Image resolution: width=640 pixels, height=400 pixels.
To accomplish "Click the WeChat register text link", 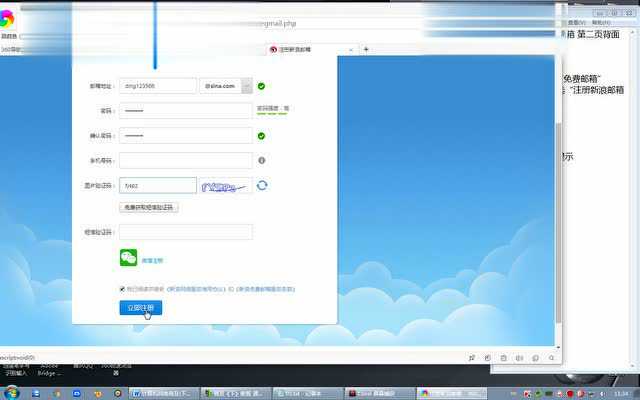I will pos(152,260).
